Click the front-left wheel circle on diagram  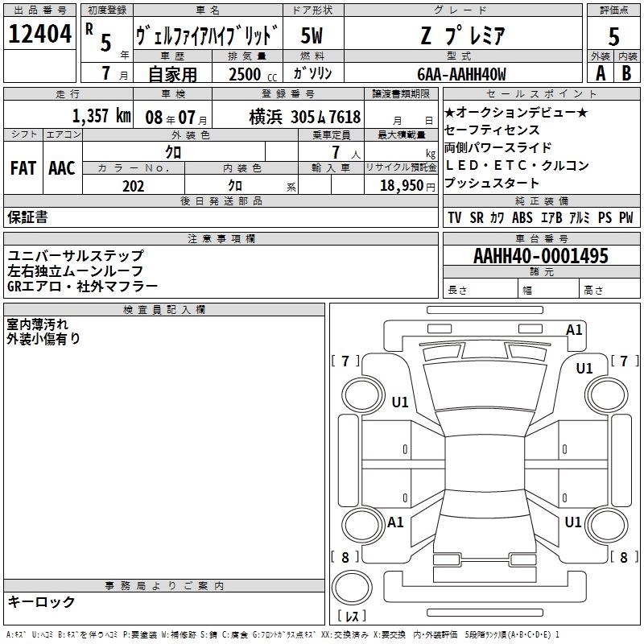tap(363, 395)
